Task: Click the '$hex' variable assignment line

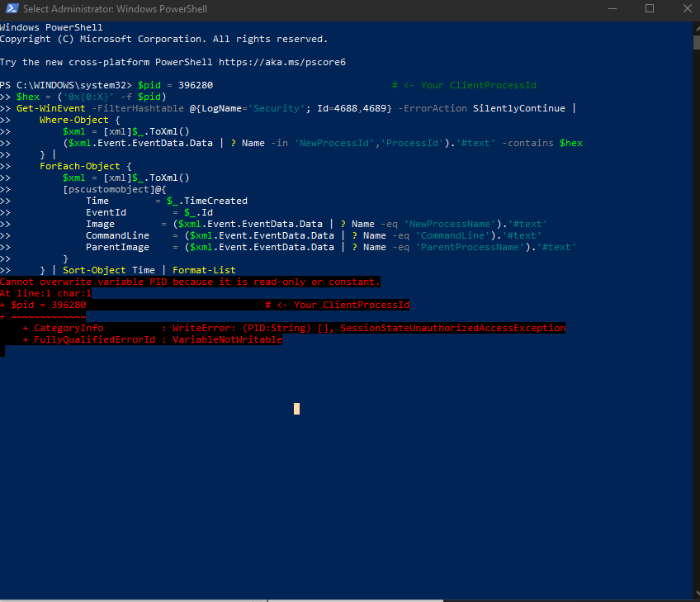Action: (x=91, y=97)
